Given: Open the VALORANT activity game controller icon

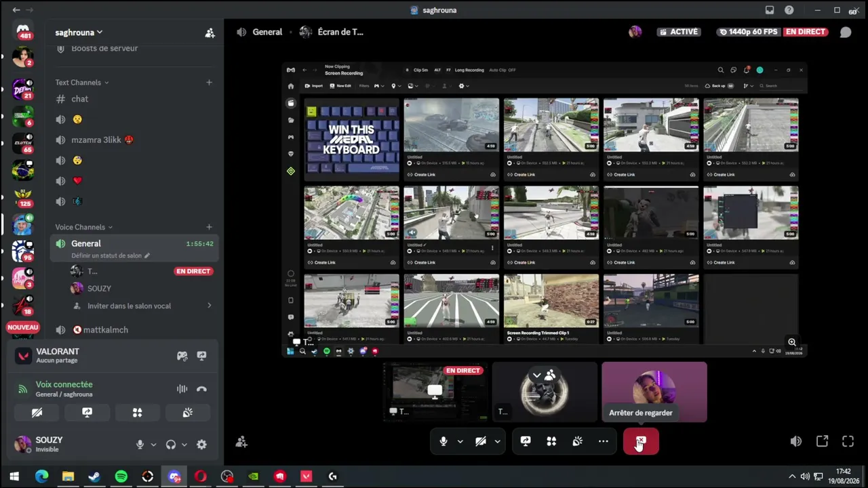Looking at the screenshot, I should 182,356.
